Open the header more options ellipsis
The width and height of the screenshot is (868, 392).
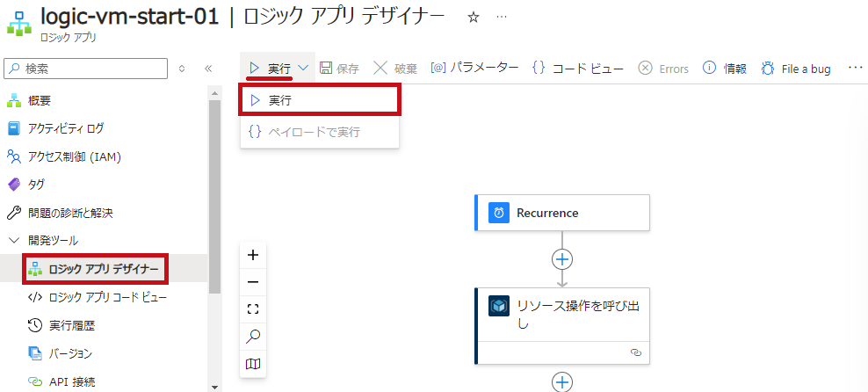[502, 18]
